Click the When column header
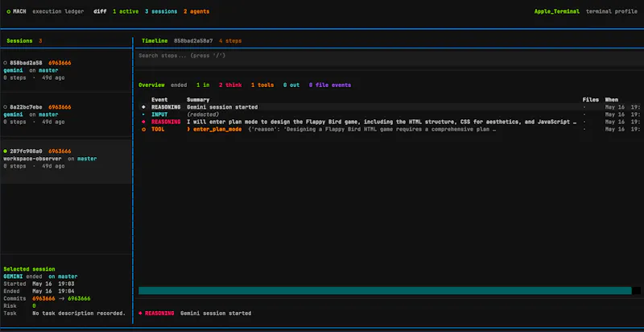 point(612,99)
